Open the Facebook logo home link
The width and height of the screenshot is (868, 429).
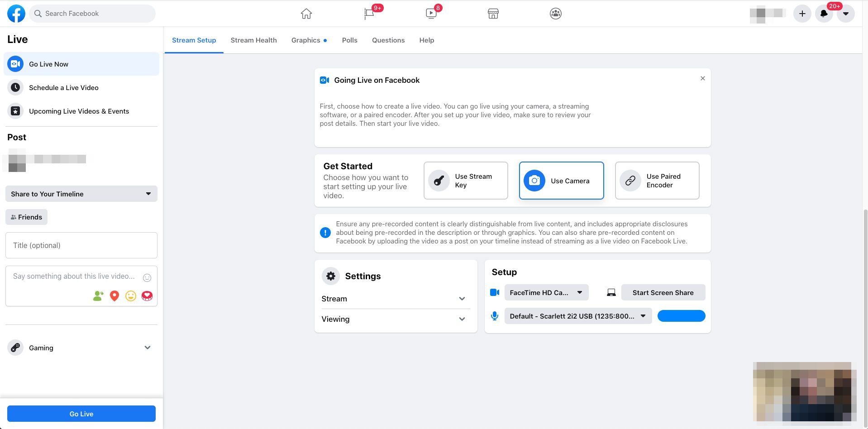click(16, 14)
